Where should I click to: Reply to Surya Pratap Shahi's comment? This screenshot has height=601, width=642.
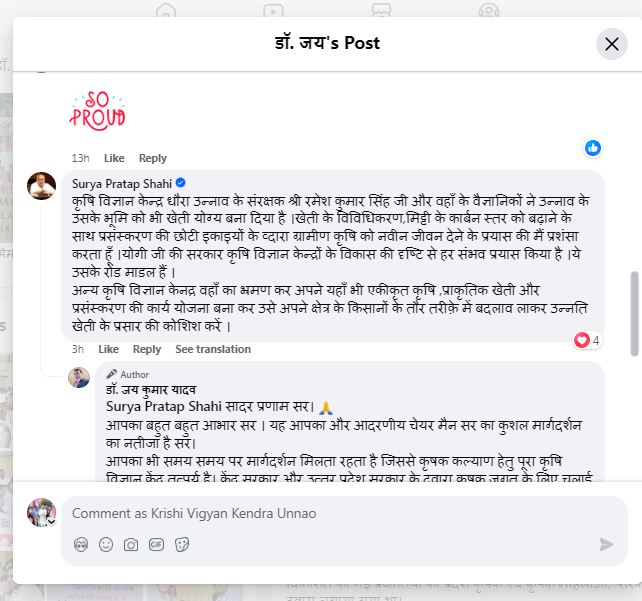pos(147,349)
